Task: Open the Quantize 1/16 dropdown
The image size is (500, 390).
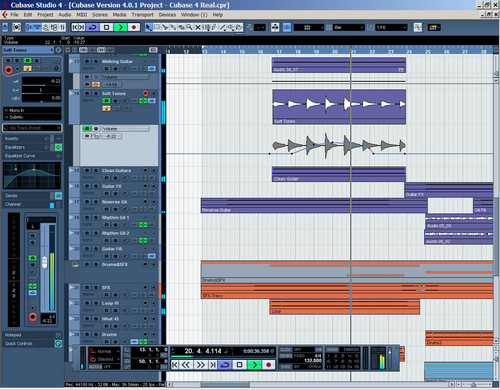Action: coord(391,27)
